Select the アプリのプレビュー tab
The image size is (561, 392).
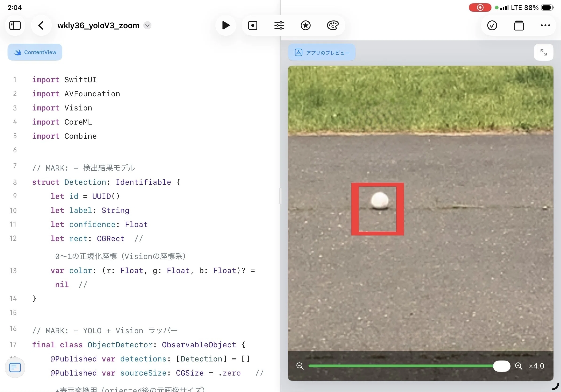[x=322, y=52]
